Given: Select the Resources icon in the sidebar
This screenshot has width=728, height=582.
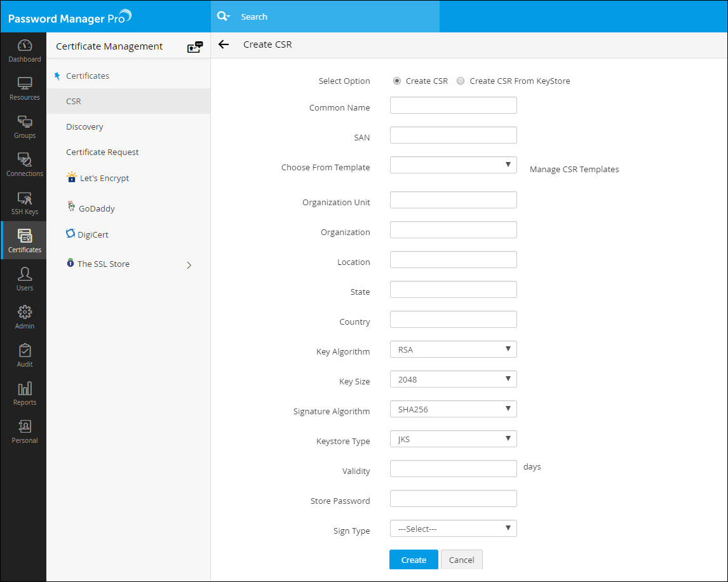Looking at the screenshot, I should pos(24,89).
